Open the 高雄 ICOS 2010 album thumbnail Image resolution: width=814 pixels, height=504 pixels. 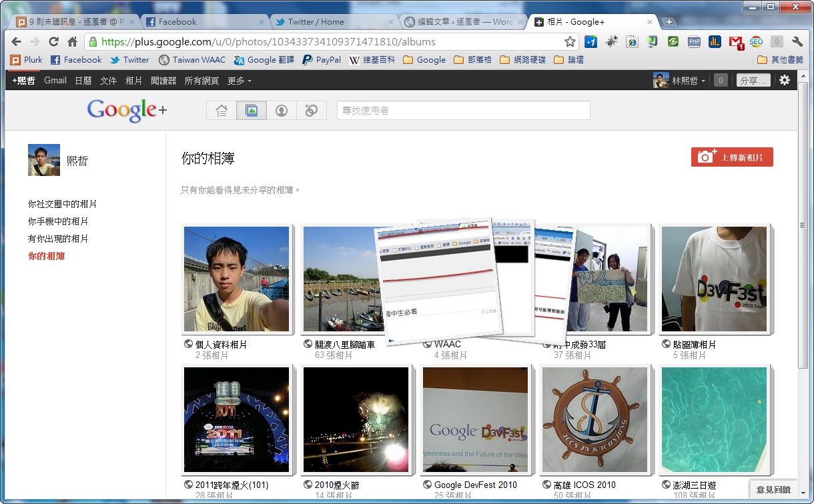point(595,420)
